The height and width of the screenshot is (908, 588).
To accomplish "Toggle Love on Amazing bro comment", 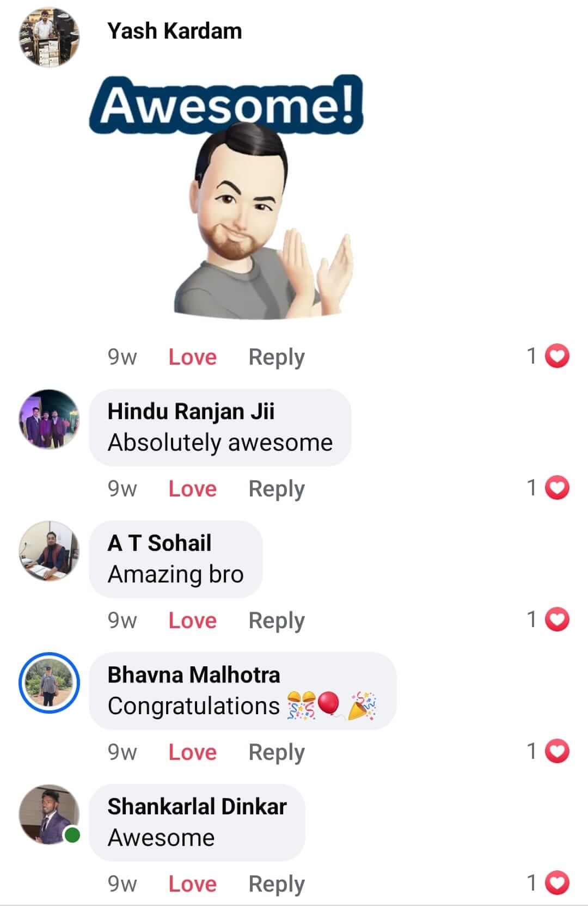I will (x=193, y=621).
